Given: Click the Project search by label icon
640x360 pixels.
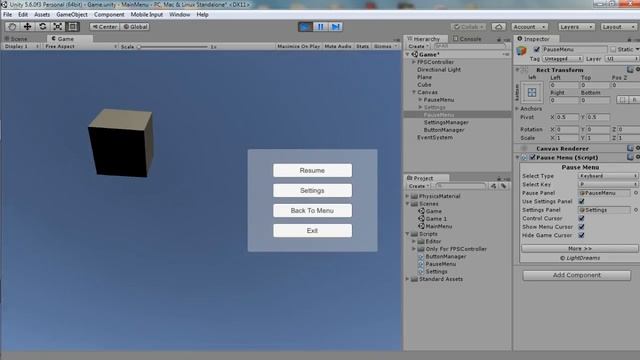Looking at the screenshot, I should pyautogui.click(x=504, y=186).
